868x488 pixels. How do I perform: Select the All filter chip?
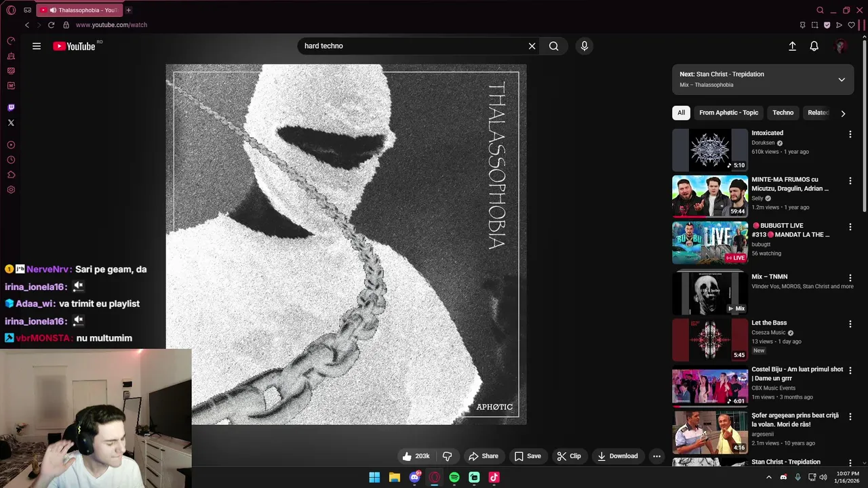(681, 113)
